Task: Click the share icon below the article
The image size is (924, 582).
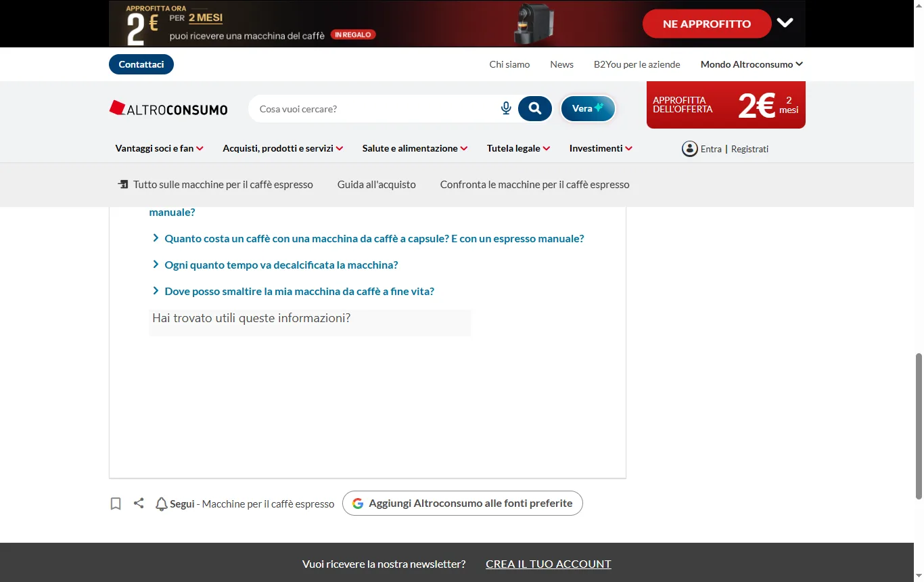Action: pos(139,503)
